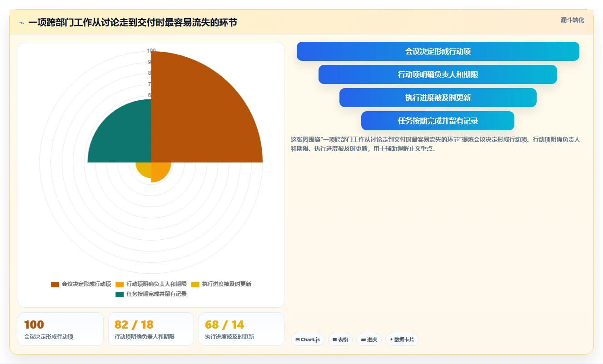Click the 进度 chip

tap(369, 339)
